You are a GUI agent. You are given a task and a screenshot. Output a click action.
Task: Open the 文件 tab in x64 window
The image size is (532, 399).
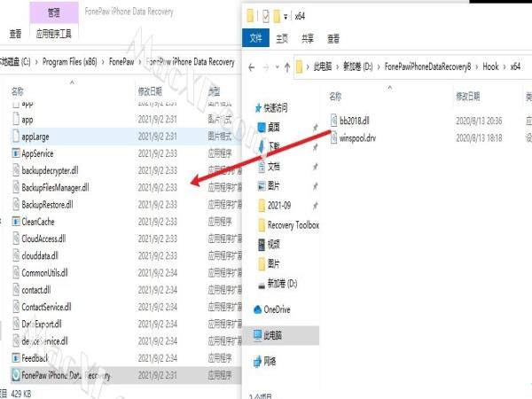255,37
